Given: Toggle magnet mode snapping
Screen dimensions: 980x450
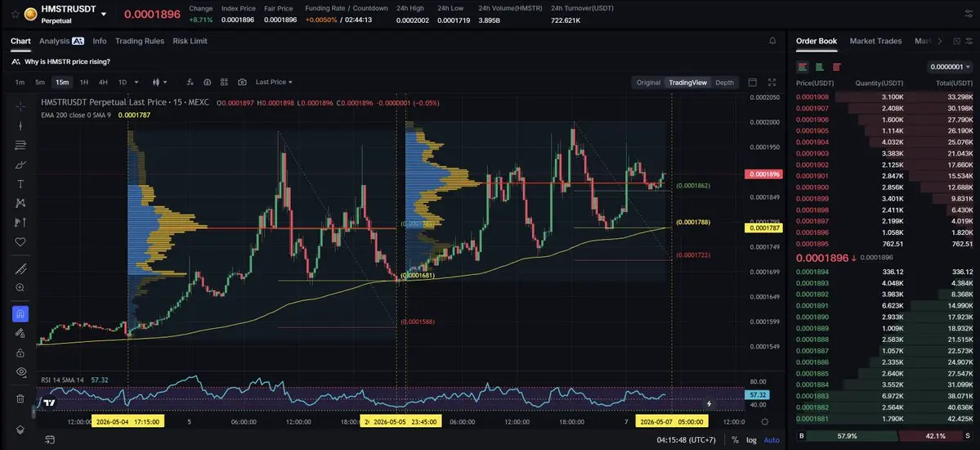Looking at the screenshot, I should 20,313.
